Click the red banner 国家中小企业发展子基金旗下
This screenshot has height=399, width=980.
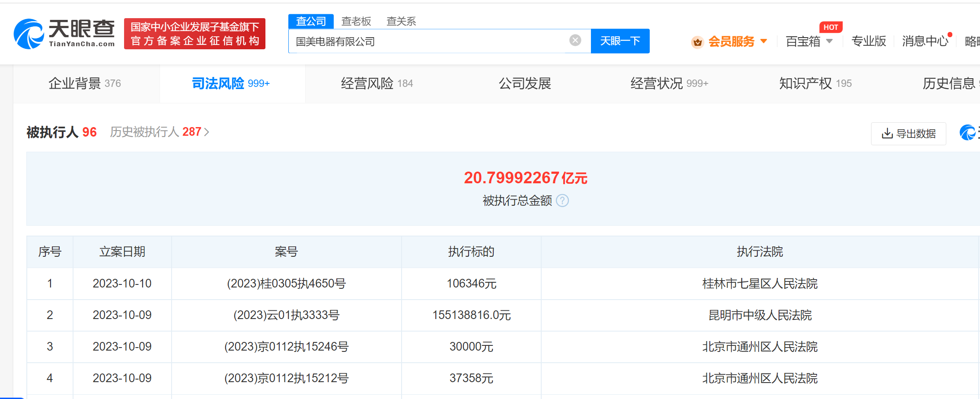[195, 34]
